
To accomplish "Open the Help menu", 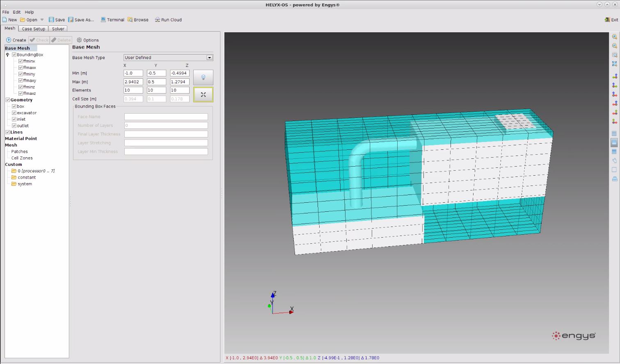I will (x=30, y=12).
